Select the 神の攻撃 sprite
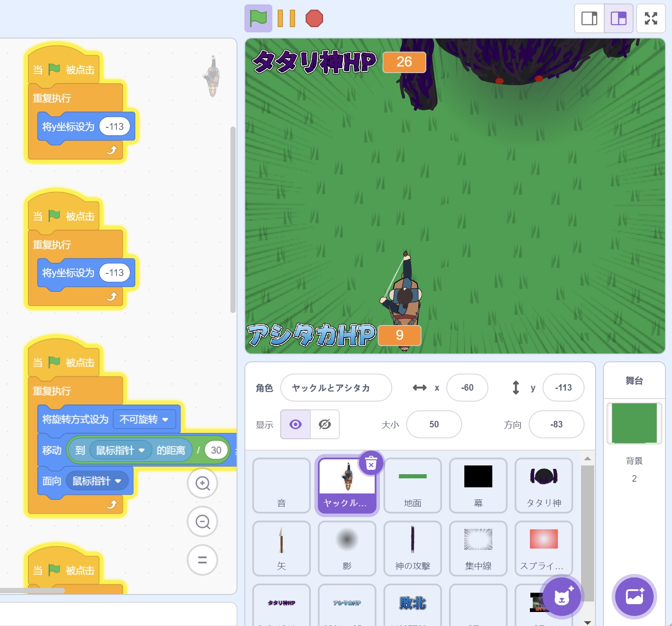Viewport: 672px width, 626px height. (413, 549)
